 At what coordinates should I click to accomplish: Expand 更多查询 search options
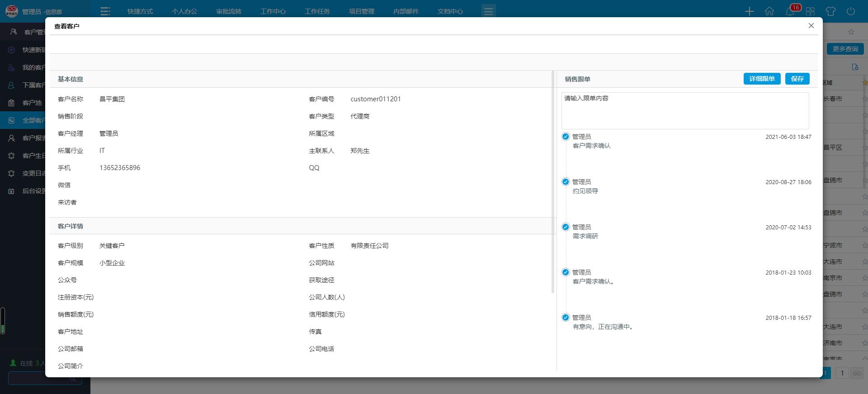(845, 49)
